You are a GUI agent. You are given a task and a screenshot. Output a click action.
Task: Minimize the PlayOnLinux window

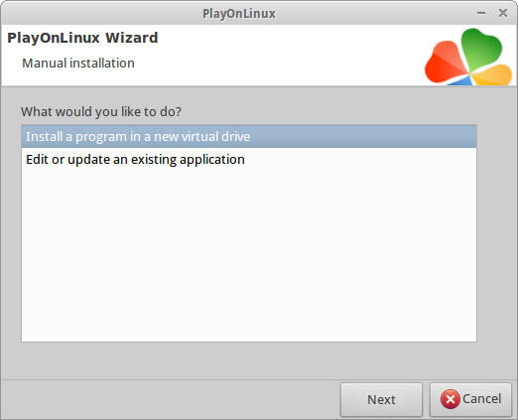coord(481,13)
